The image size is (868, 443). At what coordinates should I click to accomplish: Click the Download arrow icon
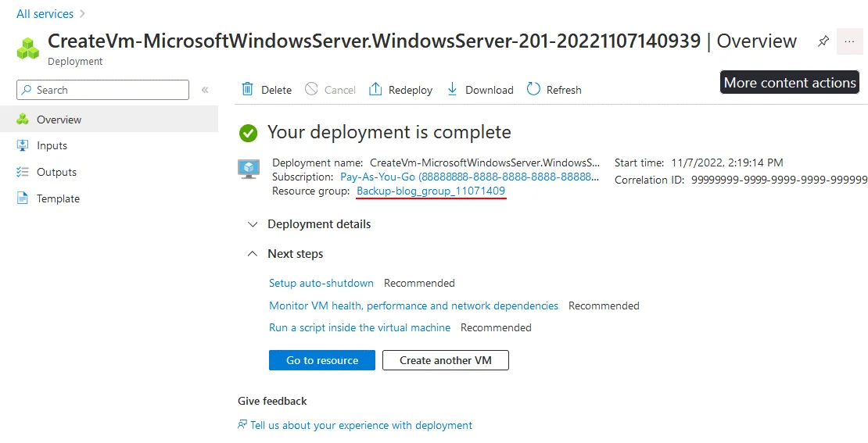click(452, 89)
